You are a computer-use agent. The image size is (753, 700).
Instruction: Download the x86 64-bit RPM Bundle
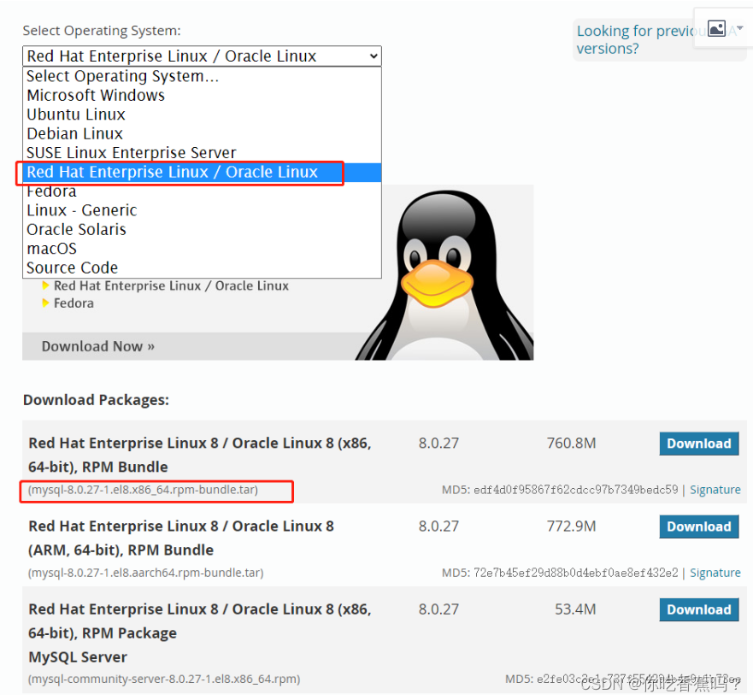(699, 444)
